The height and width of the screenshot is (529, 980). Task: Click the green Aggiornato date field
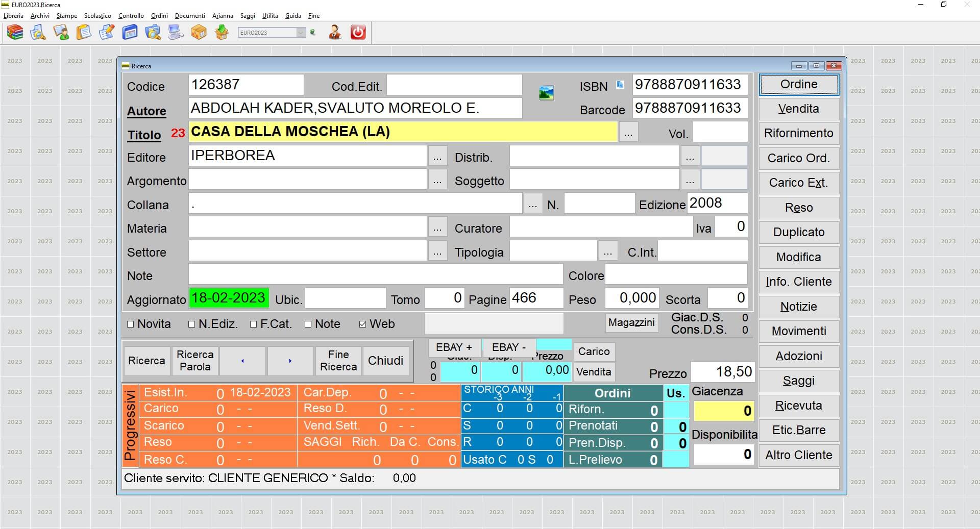tap(229, 298)
